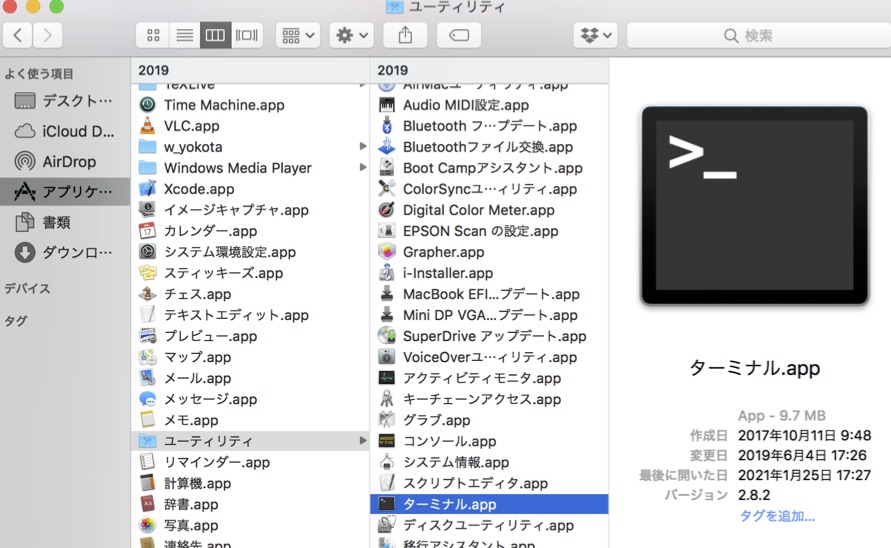This screenshot has width=891, height=548.
Task: Select アプリケーション in the sidebar
Action: pyautogui.click(x=65, y=192)
